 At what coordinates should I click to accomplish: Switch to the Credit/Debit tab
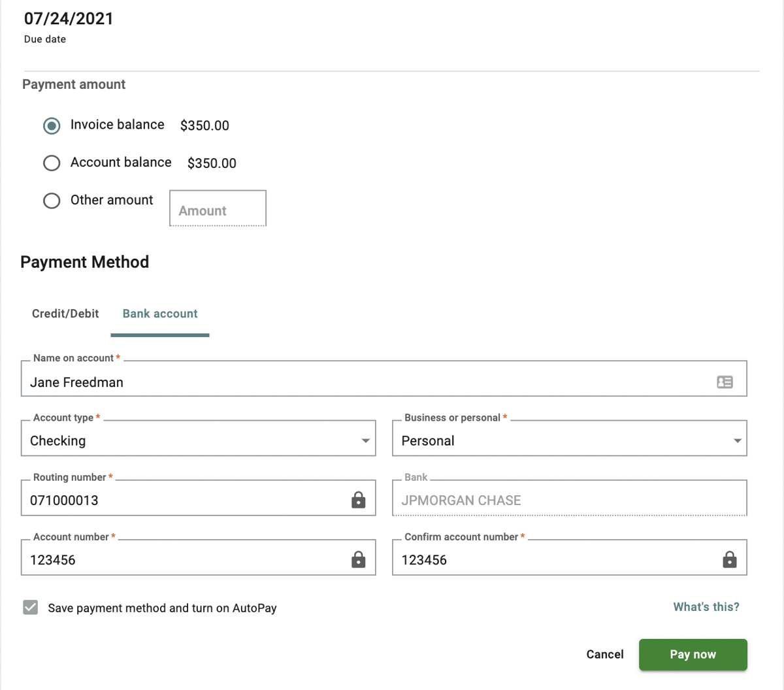tap(65, 314)
